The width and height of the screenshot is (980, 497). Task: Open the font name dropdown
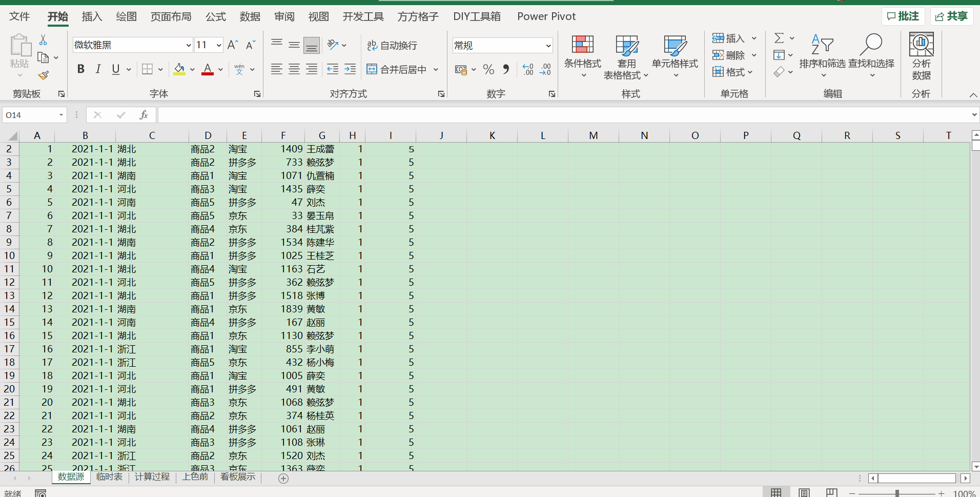(188, 45)
